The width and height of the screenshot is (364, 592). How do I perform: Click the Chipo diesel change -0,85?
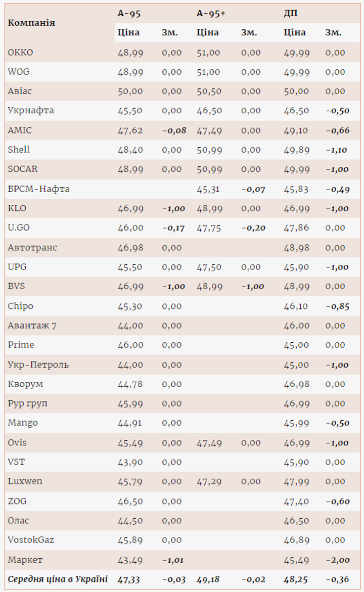pyautogui.click(x=337, y=306)
